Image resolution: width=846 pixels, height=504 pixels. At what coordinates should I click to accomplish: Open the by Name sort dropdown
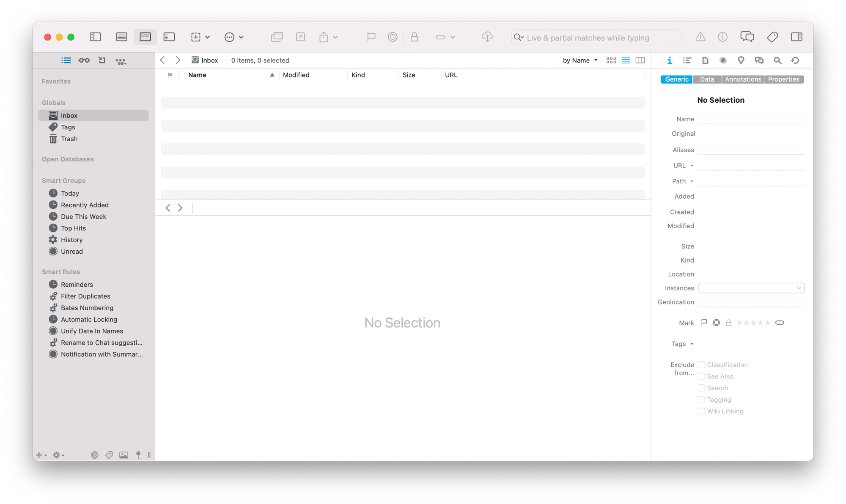coord(580,60)
